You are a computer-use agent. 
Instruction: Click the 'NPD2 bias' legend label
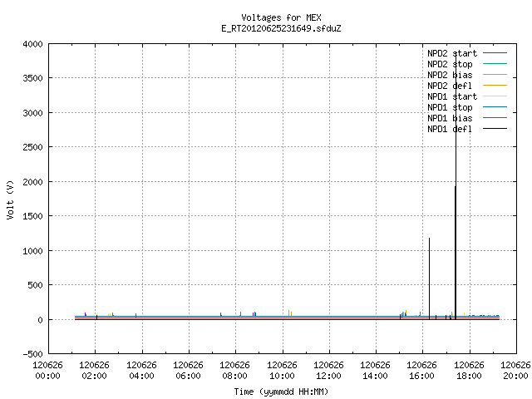tap(450, 75)
